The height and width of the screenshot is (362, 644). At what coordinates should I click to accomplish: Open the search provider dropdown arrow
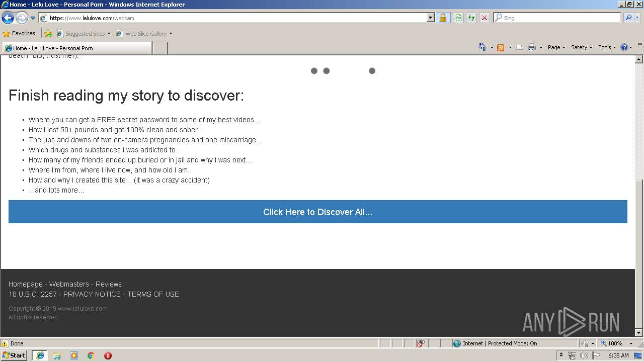(x=637, y=18)
